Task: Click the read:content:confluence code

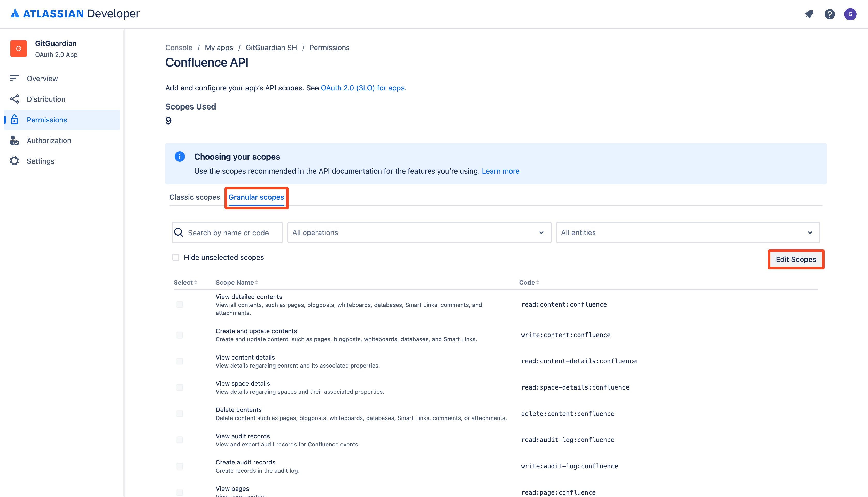Action: [x=564, y=305]
